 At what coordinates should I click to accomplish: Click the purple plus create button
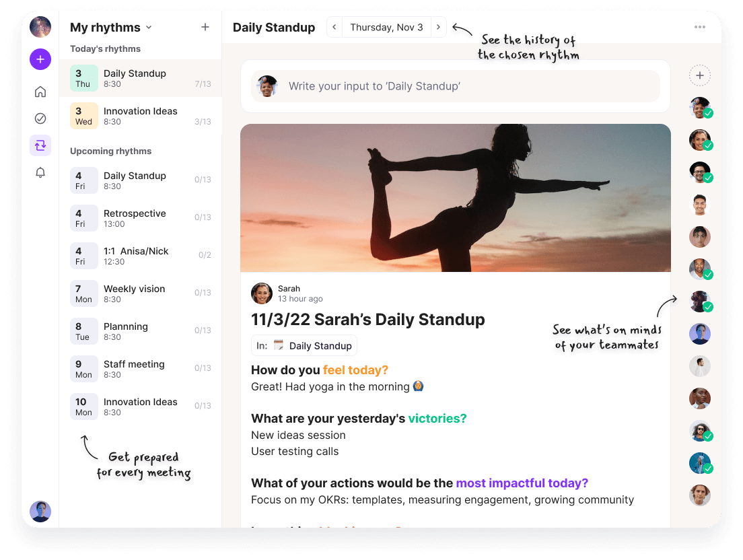click(40, 59)
